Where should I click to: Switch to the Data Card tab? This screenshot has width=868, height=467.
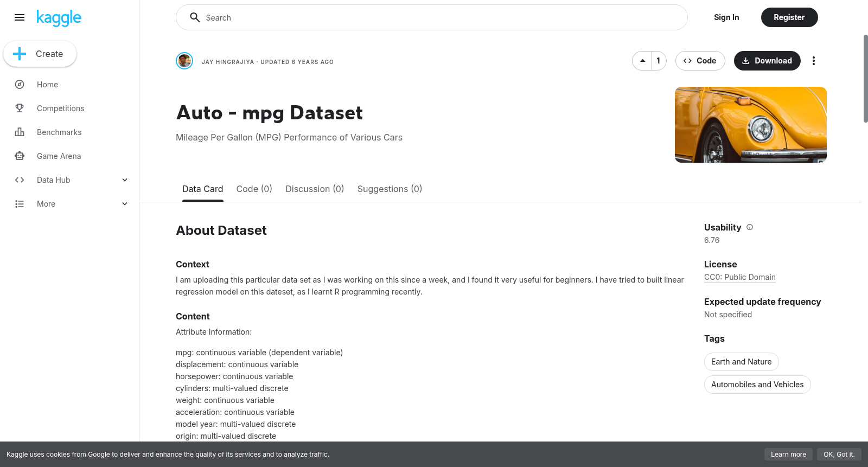[202, 189]
